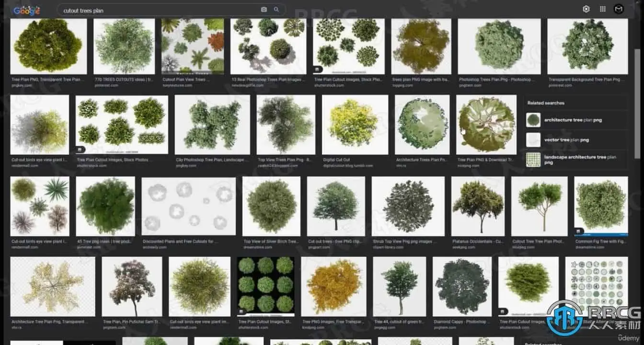Visit the seekpng.com source link
Screen dimensions: 644x345
pos(464,247)
